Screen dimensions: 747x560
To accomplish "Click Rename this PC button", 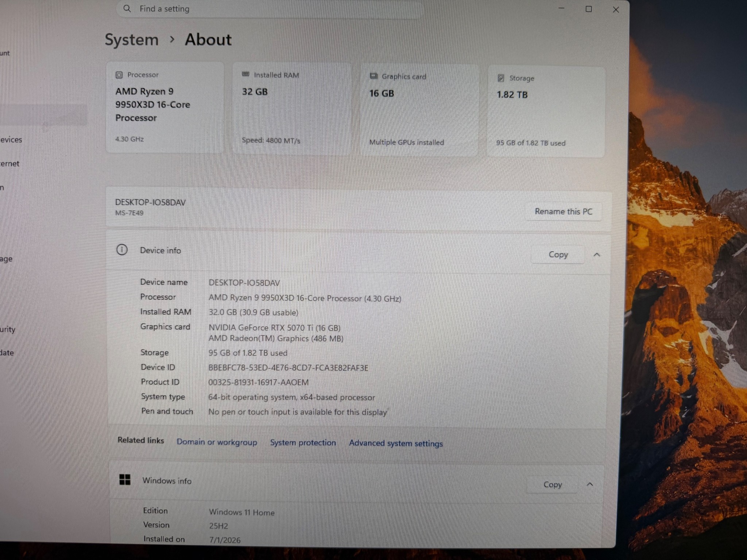I will pos(564,211).
